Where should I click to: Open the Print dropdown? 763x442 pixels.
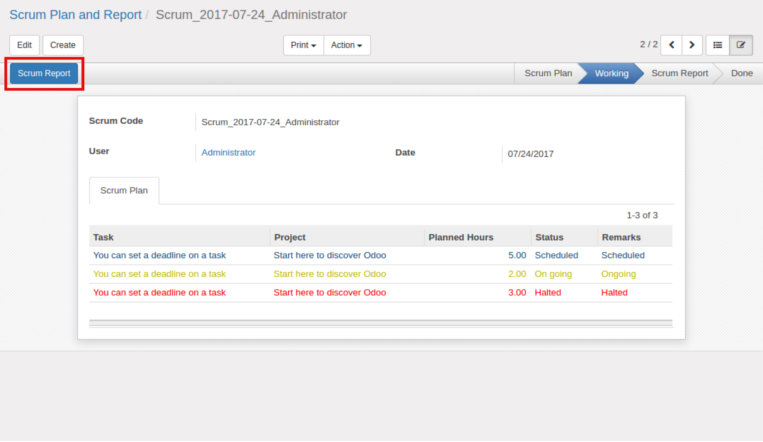coord(303,45)
